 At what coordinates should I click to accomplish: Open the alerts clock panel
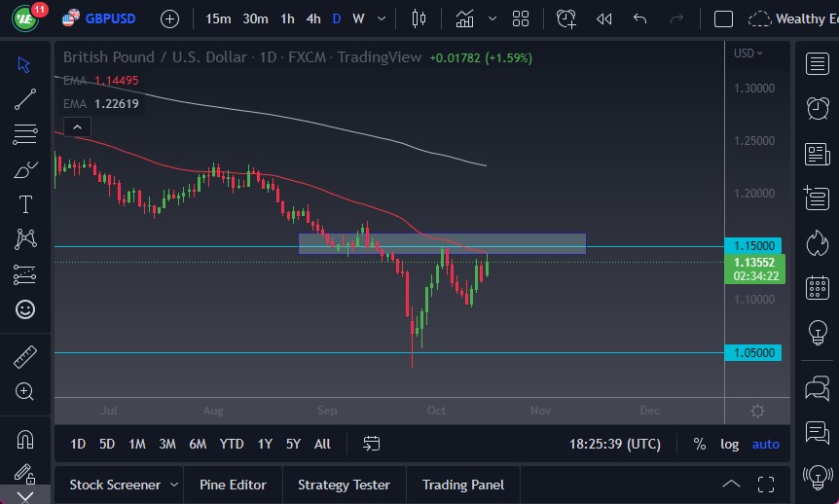818,109
